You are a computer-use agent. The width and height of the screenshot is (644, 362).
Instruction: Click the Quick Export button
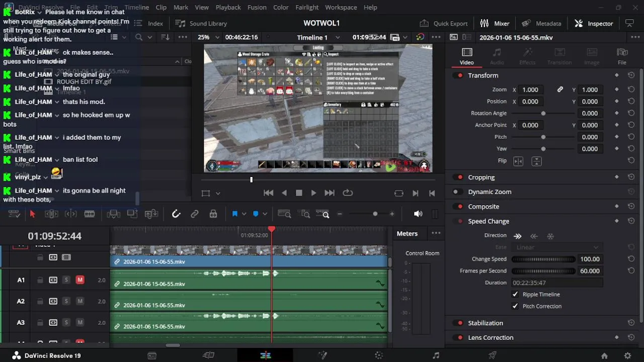443,24
